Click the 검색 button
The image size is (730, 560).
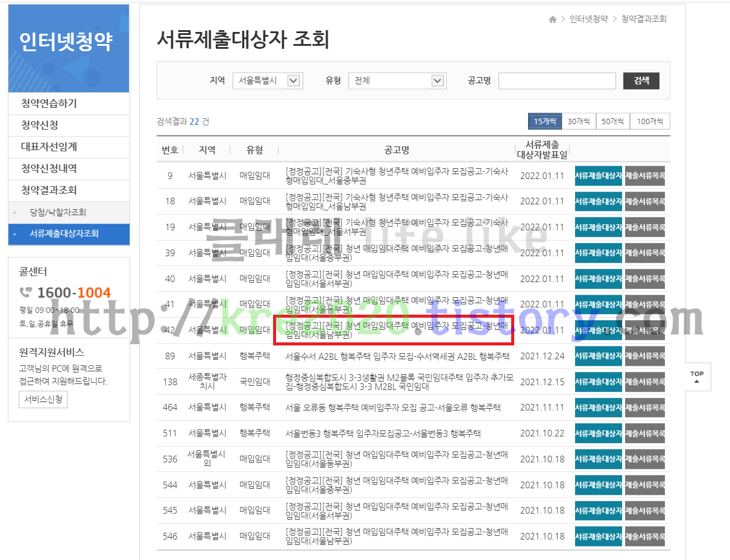coord(641,81)
